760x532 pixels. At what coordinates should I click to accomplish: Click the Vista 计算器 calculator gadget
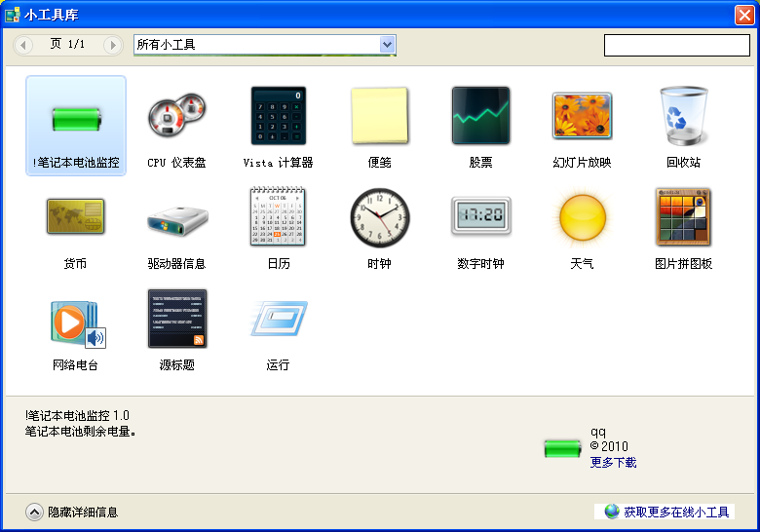(x=278, y=117)
